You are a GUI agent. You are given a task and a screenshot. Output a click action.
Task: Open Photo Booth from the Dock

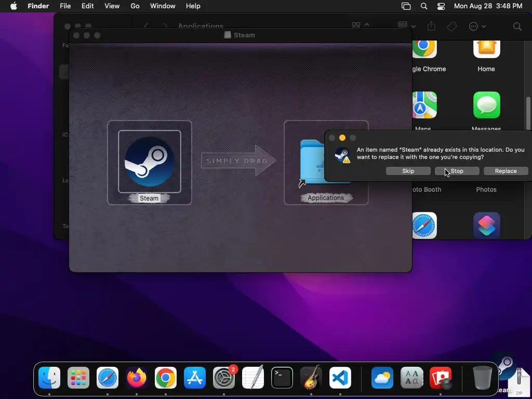[441, 378]
